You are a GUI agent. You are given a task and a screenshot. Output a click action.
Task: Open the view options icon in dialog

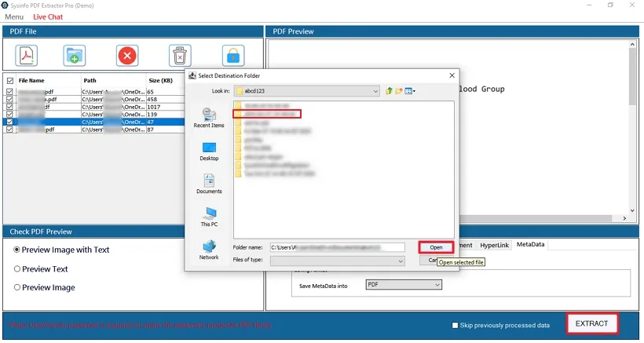point(409,91)
